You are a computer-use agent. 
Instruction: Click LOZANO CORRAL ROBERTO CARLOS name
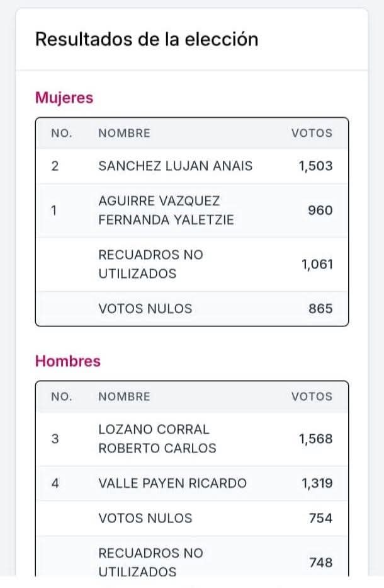157,439
